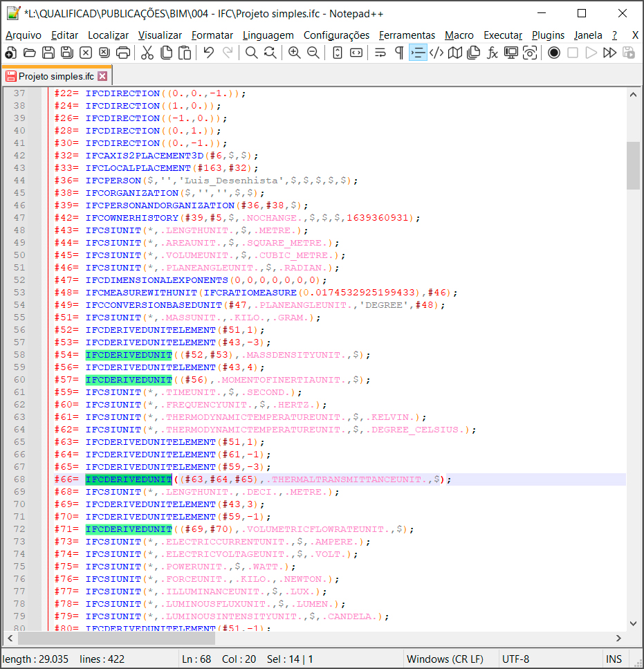Open the Linguagem menu

pyautogui.click(x=268, y=35)
